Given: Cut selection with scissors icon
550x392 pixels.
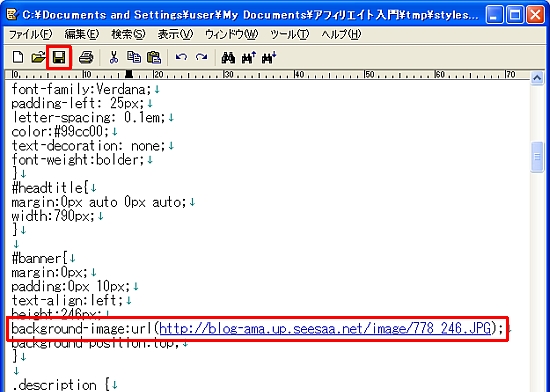Looking at the screenshot, I should (113, 58).
